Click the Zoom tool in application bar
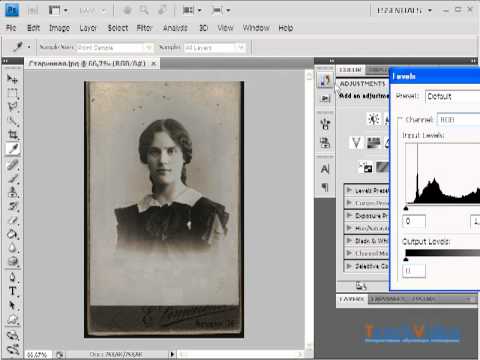The image size is (480, 360). click(x=144, y=11)
